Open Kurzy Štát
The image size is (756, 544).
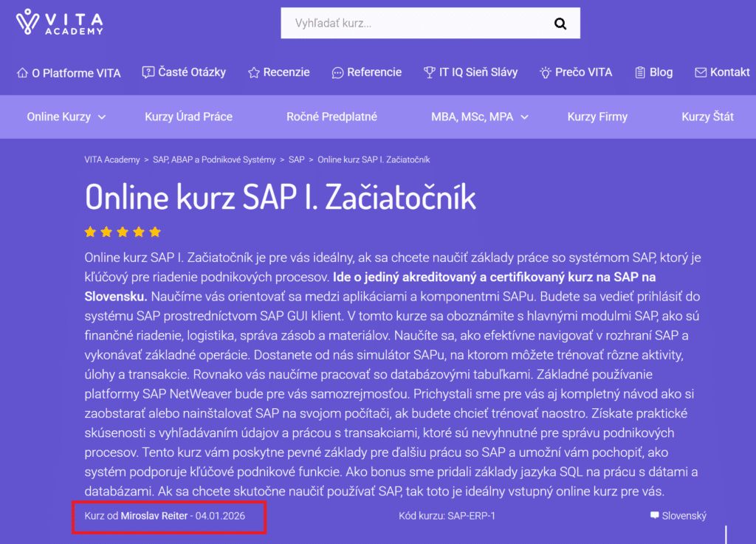(707, 117)
